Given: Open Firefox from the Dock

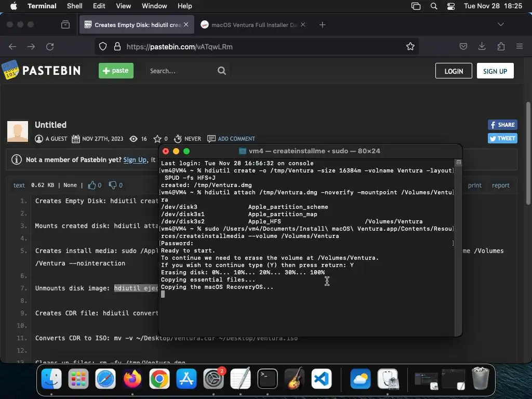Looking at the screenshot, I should tap(132, 379).
